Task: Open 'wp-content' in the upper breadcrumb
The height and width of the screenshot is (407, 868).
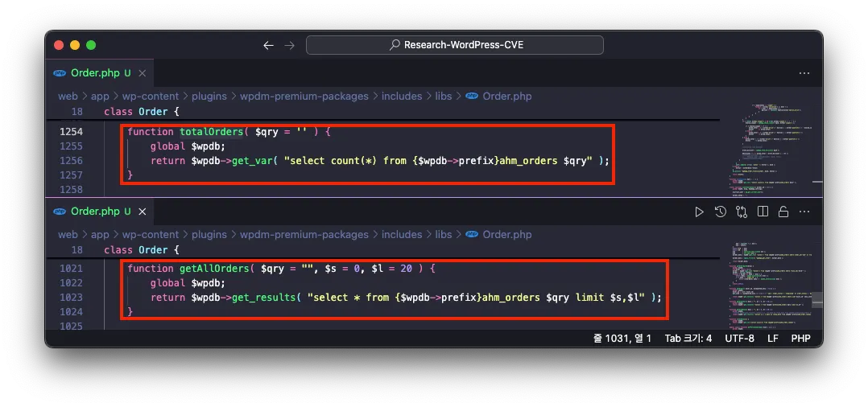Action: 151,97
